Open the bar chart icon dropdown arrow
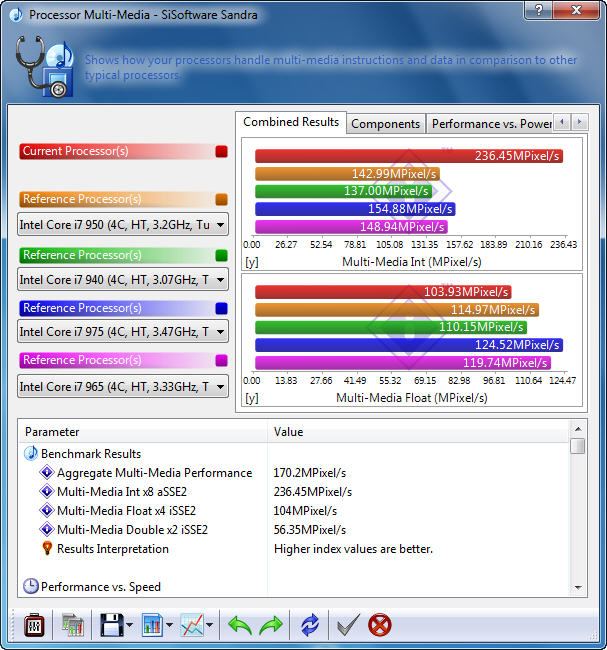This screenshot has height=650, width=607. pyautogui.click(x=169, y=625)
